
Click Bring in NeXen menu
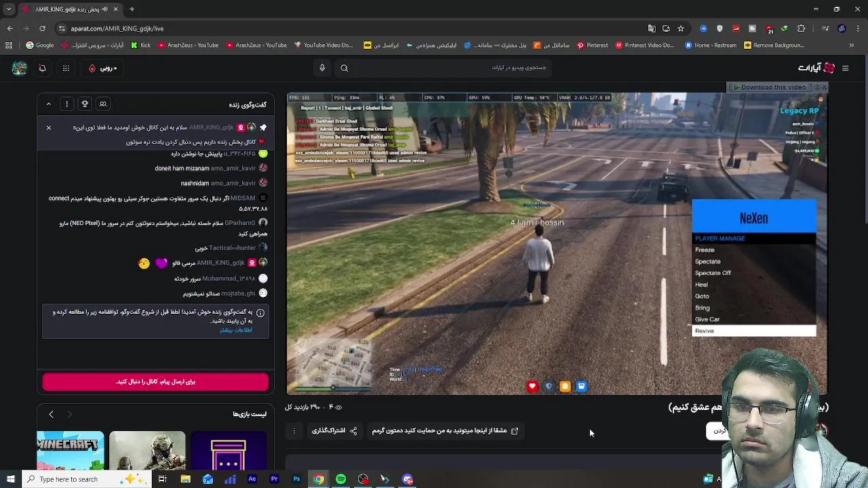[x=753, y=308]
